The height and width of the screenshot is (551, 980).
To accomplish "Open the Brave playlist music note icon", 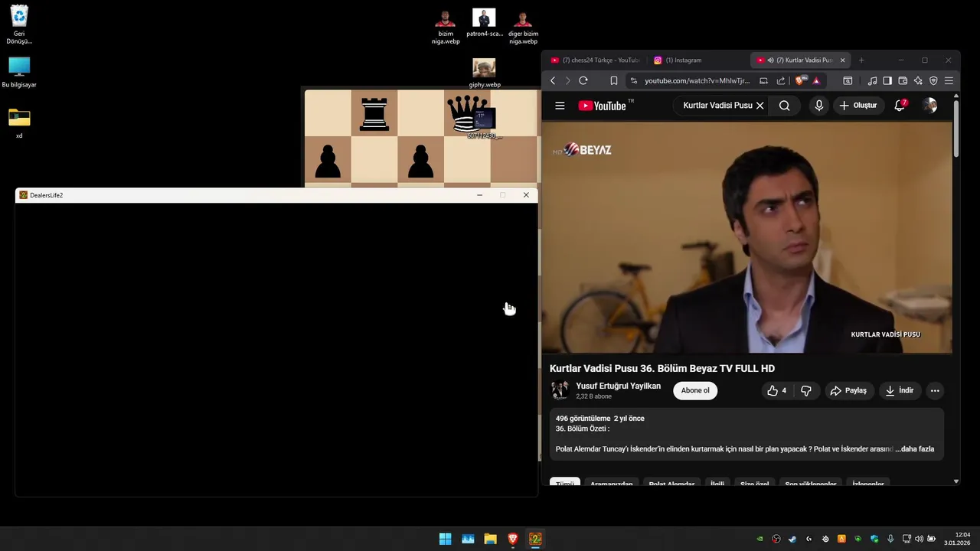I will (x=872, y=80).
